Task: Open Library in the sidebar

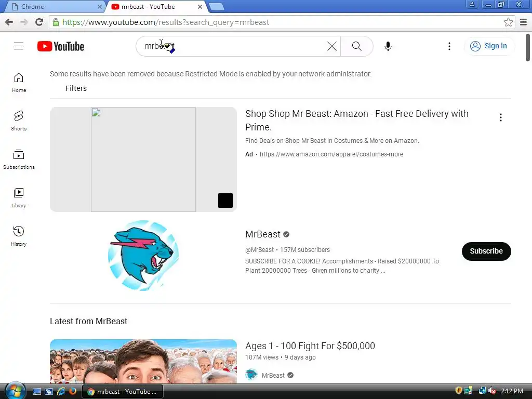Action: coord(19,198)
